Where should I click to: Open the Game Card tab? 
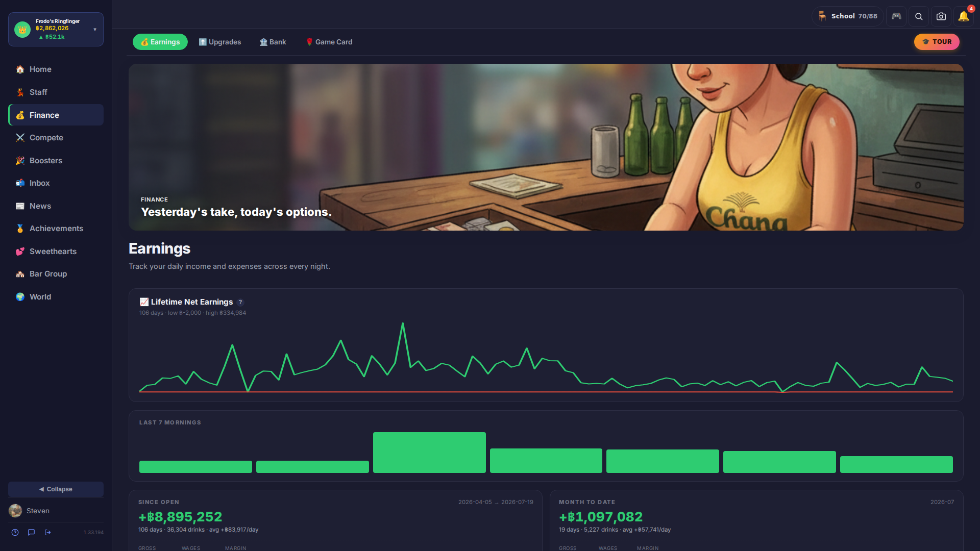(329, 42)
